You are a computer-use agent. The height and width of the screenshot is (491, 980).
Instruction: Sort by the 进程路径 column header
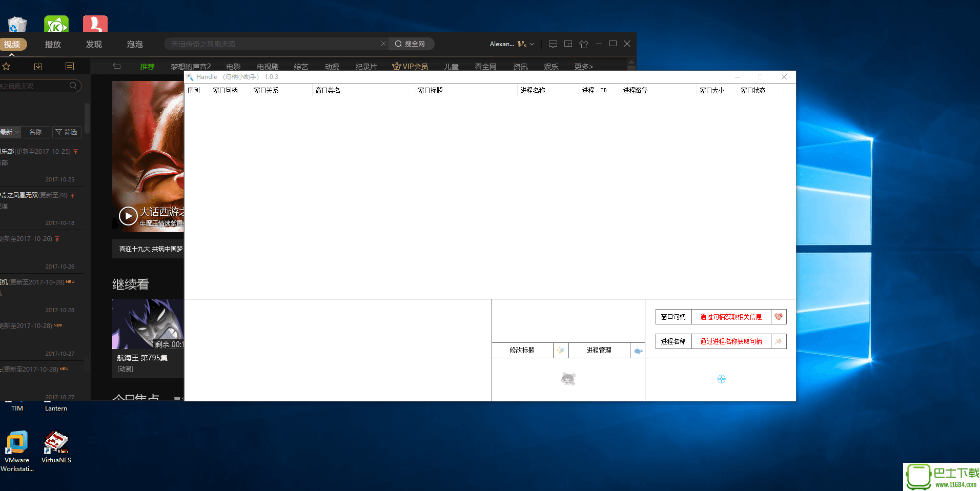[658, 90]
